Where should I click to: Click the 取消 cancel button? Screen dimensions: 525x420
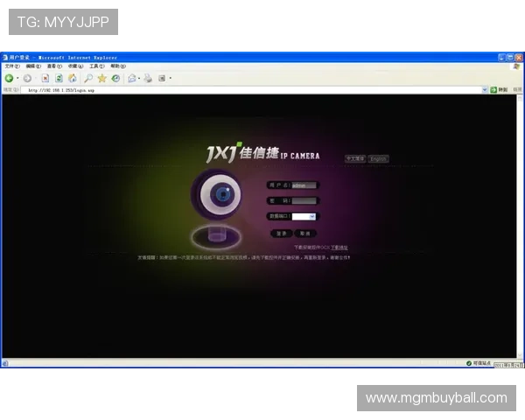[x=305, y=234]
